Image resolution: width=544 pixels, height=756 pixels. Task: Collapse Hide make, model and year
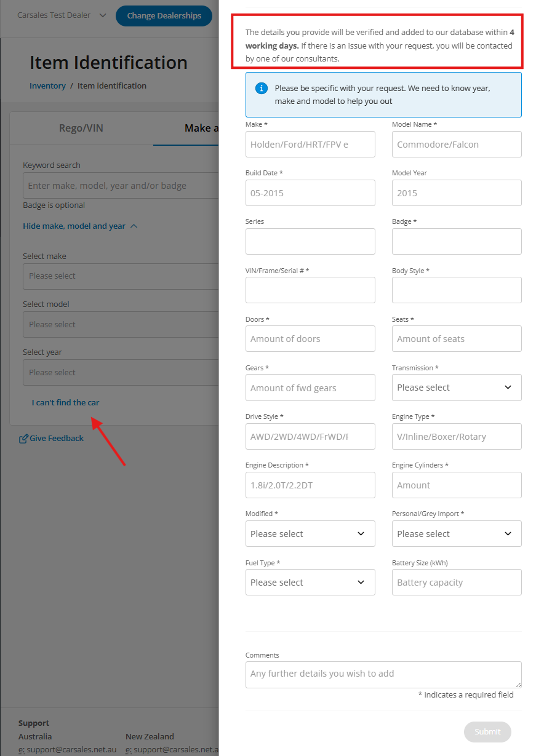tap(80, 226)
